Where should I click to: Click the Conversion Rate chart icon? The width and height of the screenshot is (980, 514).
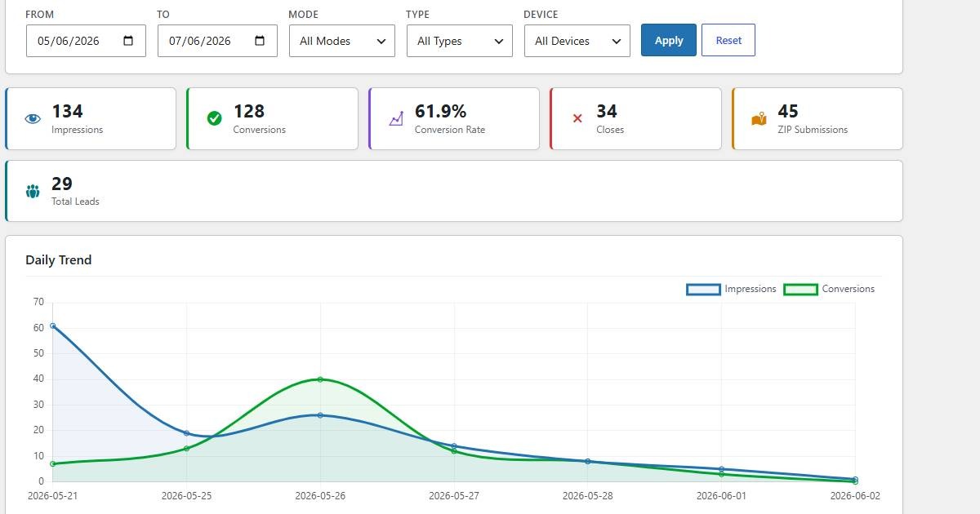pos(396,119)
